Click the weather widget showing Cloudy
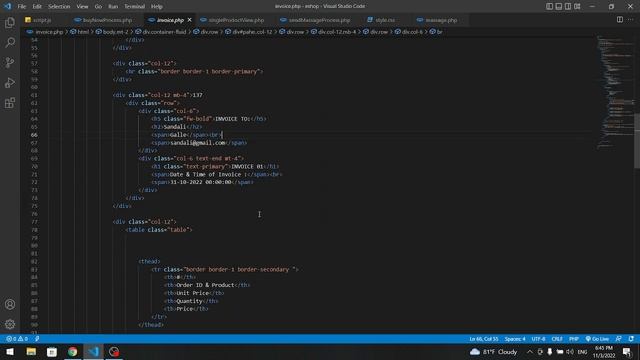The image size is (640, 360). click(493, 352)
